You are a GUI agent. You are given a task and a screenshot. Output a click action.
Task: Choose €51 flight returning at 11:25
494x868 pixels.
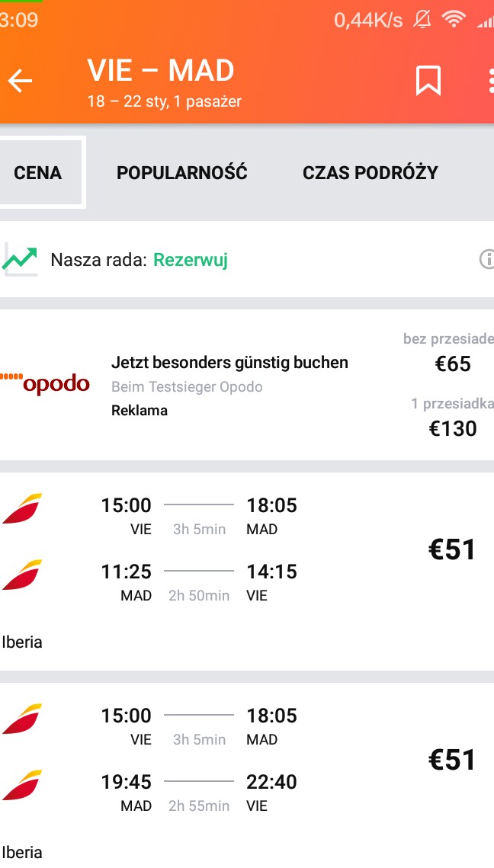[247, 571]
